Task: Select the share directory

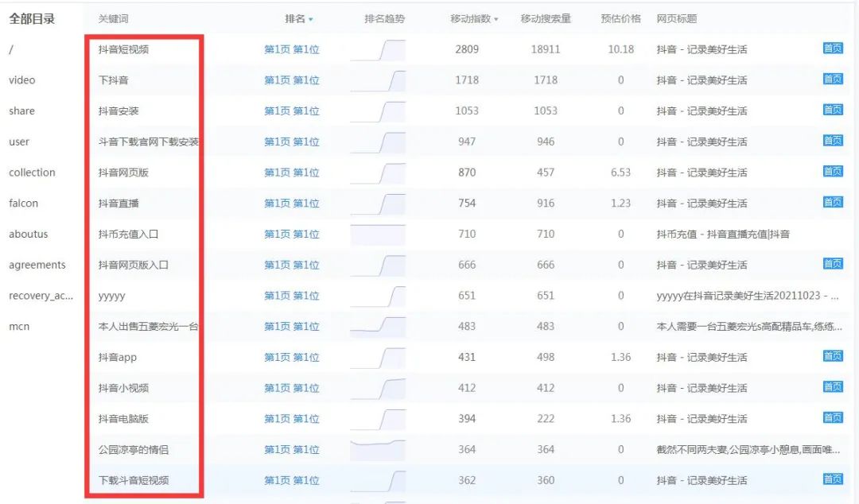Action: coord(22,110)
